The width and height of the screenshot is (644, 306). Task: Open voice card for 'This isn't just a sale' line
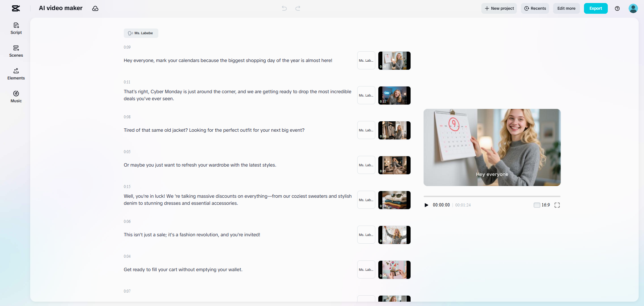click(x=366, y=235)
